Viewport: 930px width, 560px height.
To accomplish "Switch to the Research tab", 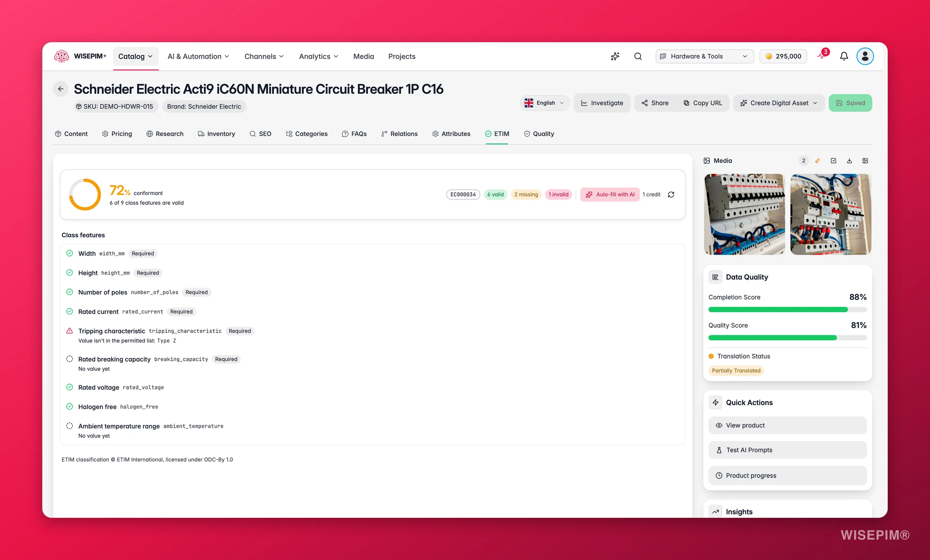I will point(165,134).
